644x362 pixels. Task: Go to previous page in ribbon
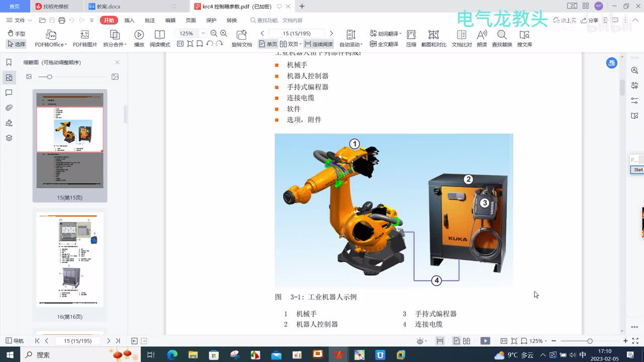point(262,33)
